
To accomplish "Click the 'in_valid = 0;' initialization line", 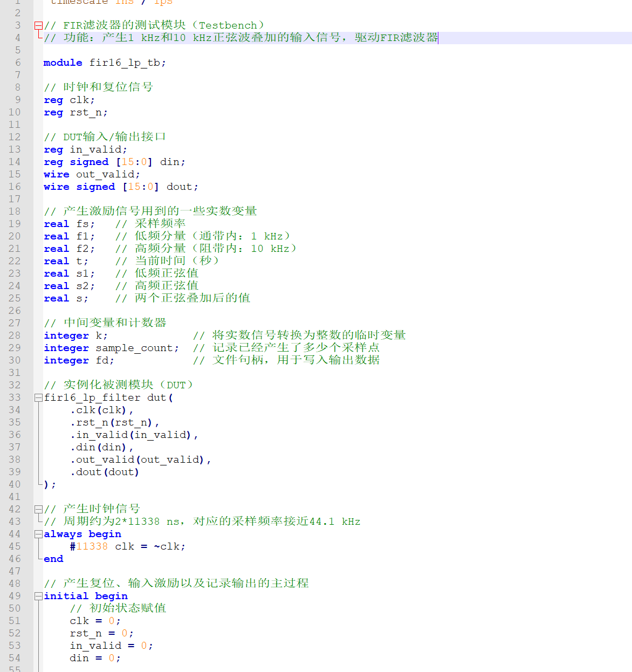I will [x=112, y=646].
